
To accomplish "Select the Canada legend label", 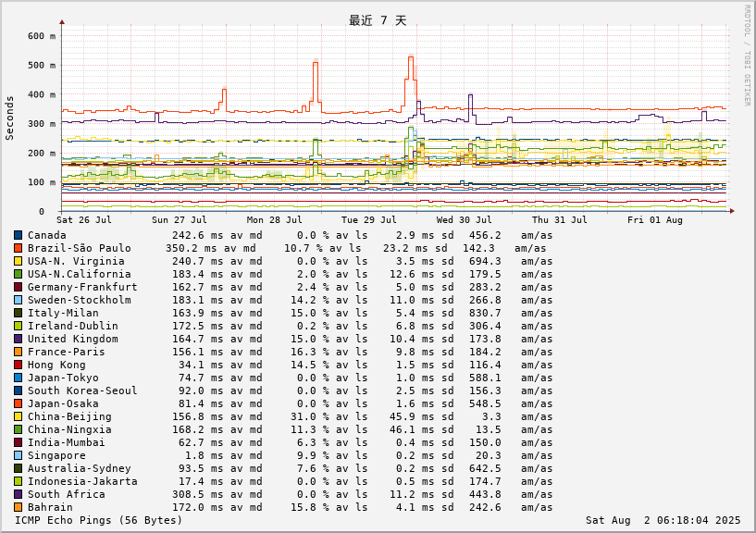I will pyautogui.click(x=47, y=235).
